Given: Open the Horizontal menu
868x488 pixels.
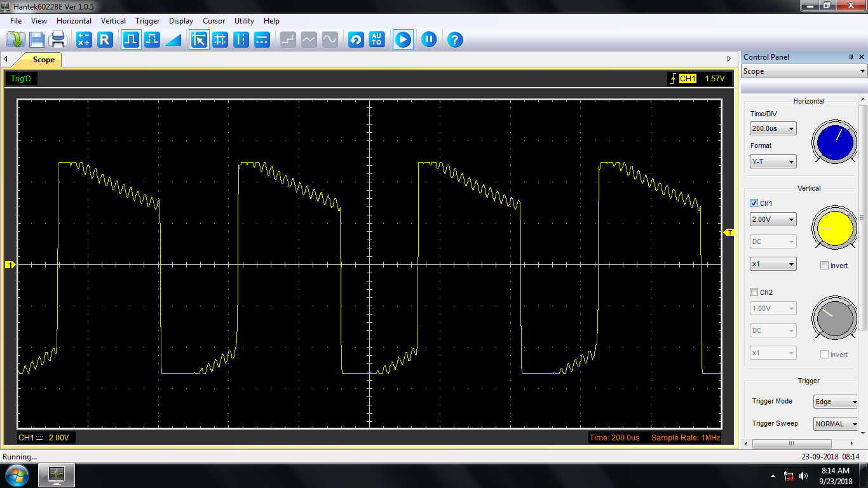Looking at the screenshot, I should click(74, 21).
